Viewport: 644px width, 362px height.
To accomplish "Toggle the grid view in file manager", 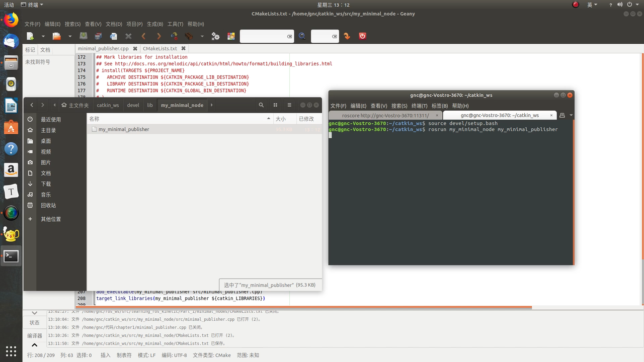I will 275,105.
